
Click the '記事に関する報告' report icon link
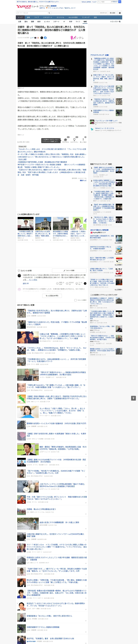[x=23, y=142]
